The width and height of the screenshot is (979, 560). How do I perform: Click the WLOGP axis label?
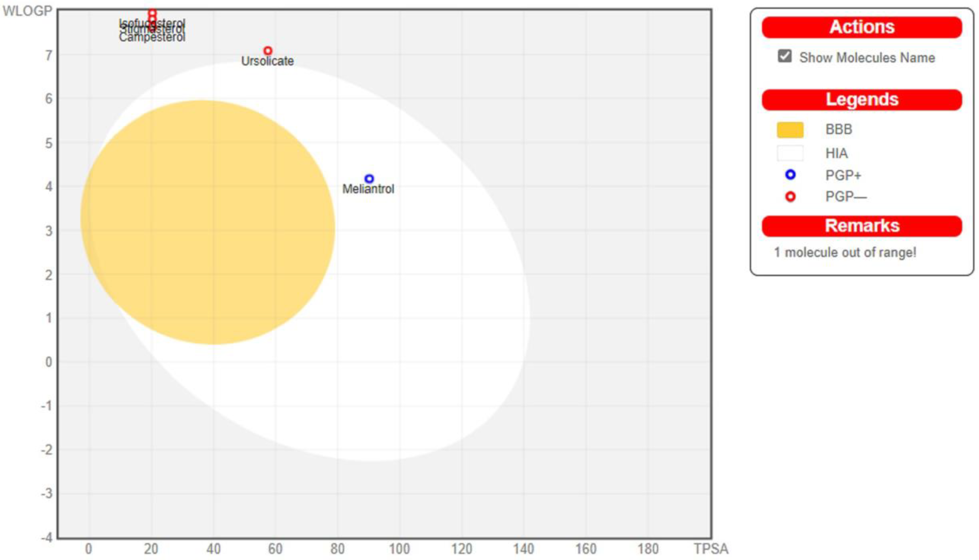tap(27, 11)
